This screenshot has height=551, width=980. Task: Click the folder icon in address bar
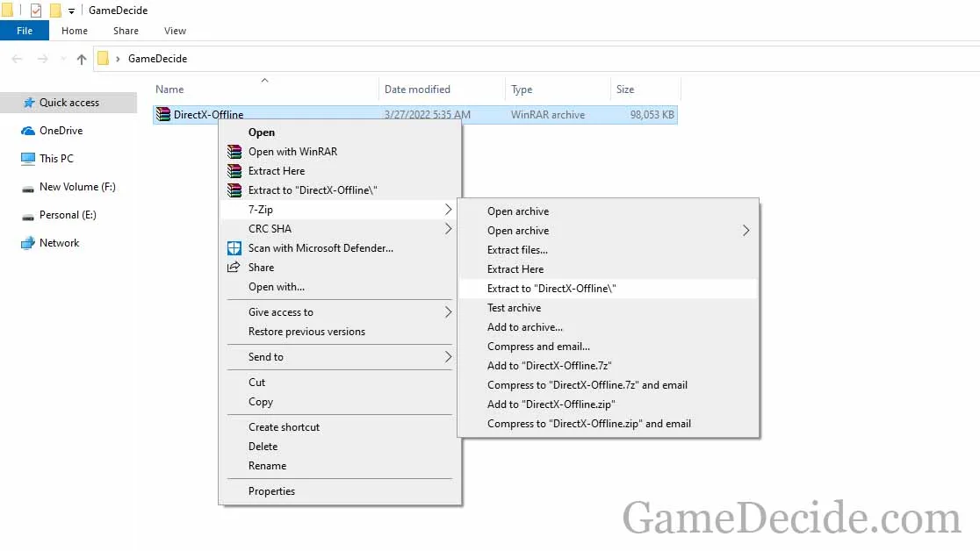(103, 58)
